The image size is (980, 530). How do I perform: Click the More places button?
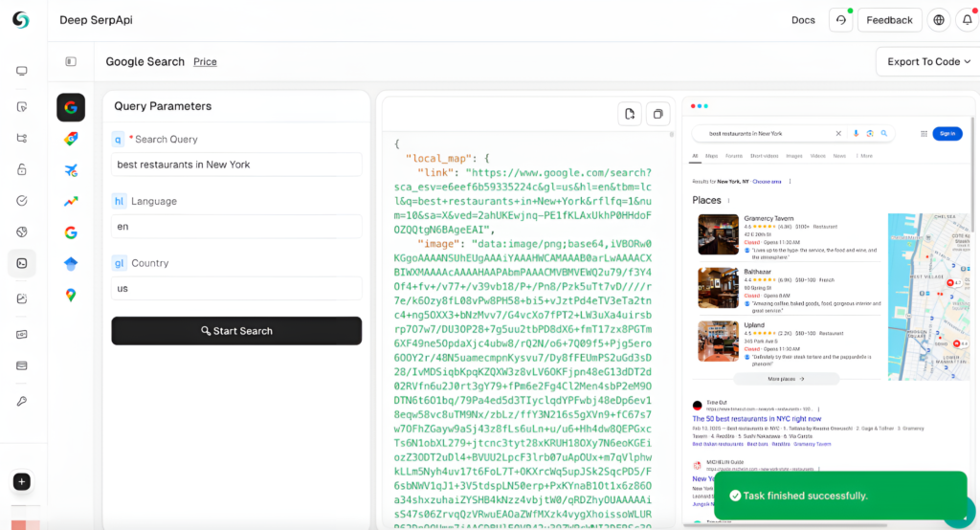point(787,379)
